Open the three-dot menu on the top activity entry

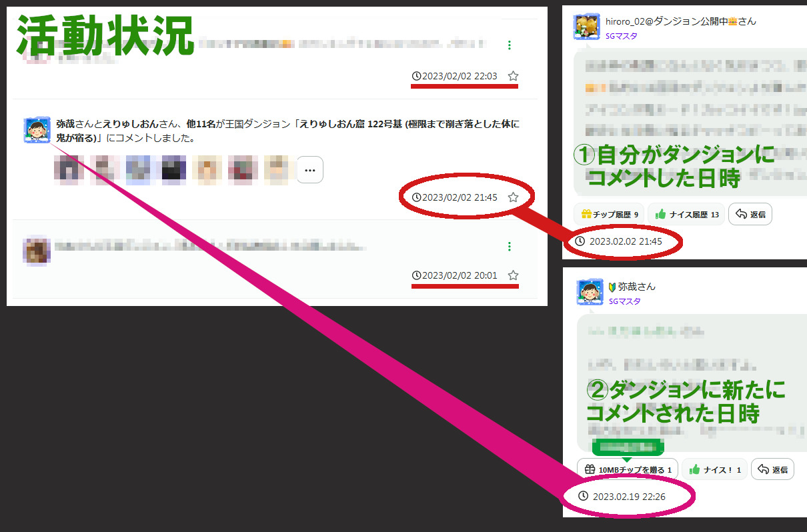pyautogui.click(x=510, y=45)
